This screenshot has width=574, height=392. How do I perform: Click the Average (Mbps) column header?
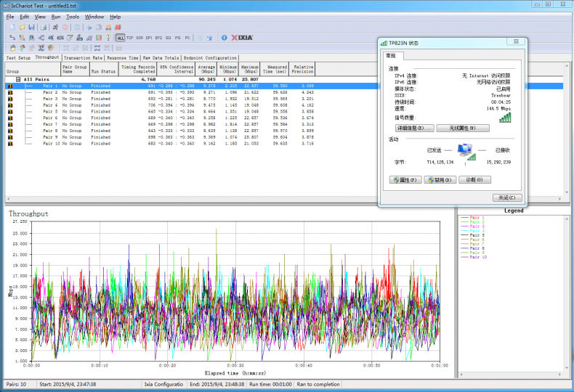click(x=206, y=69)
